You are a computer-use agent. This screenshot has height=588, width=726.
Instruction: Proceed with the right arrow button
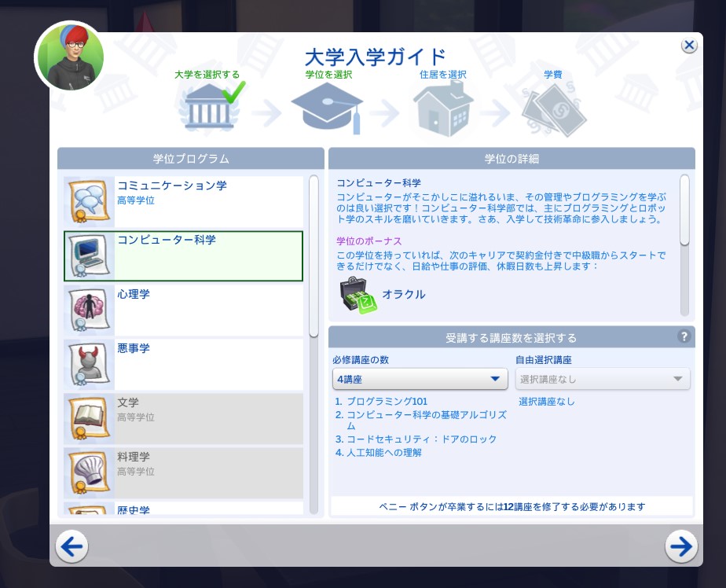[681, 547]
